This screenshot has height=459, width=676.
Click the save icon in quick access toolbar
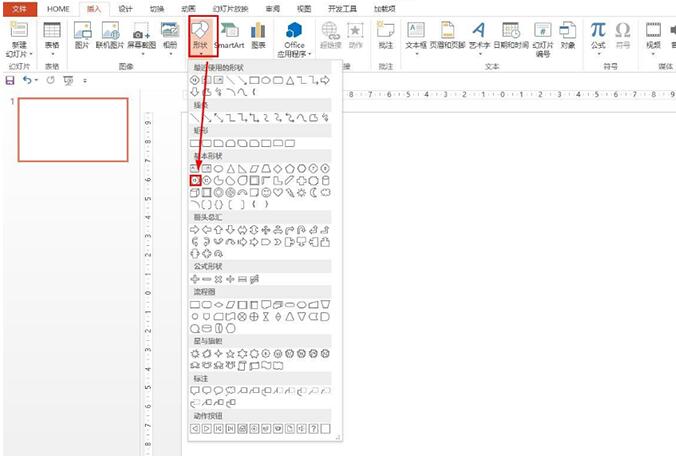point(10,79)
